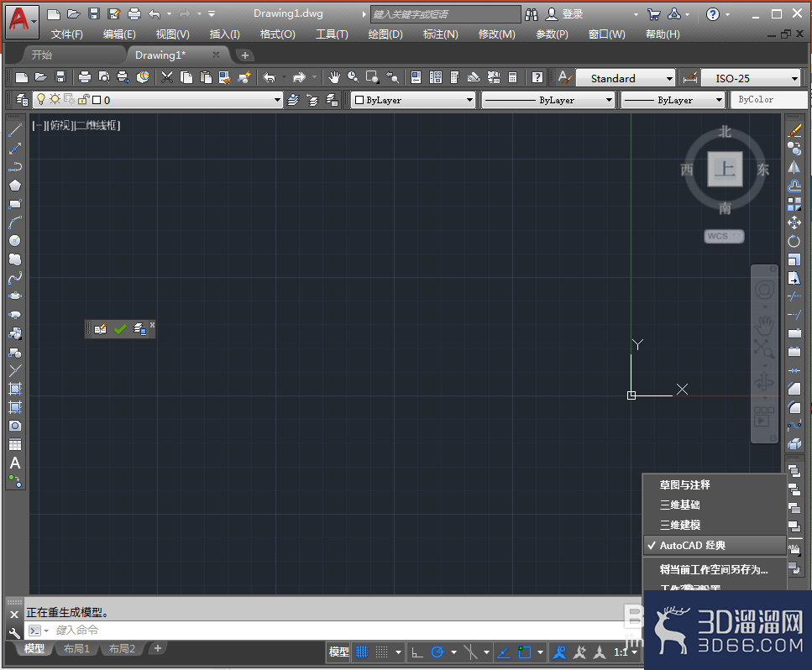Click the Redo arrow in standard toolbar
This screenshot has height=670, width=812.
coord(299,78)
